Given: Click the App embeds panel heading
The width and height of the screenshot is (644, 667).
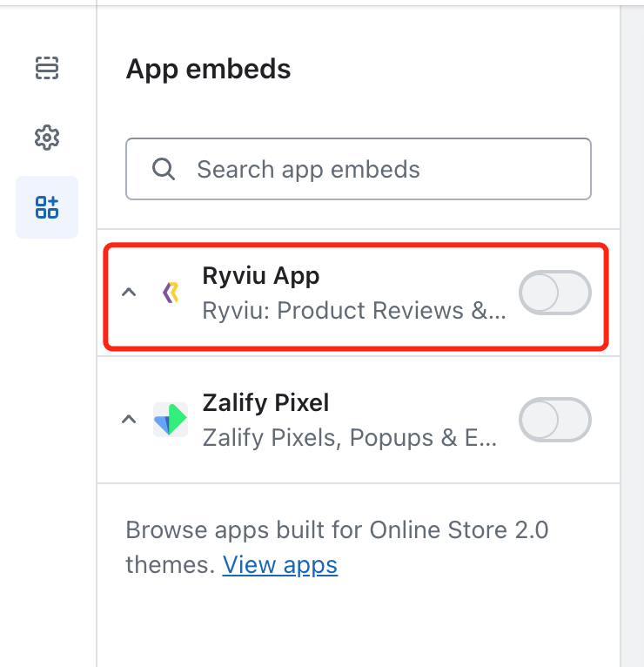Looking at the screenshot, I should coord(209,69).
